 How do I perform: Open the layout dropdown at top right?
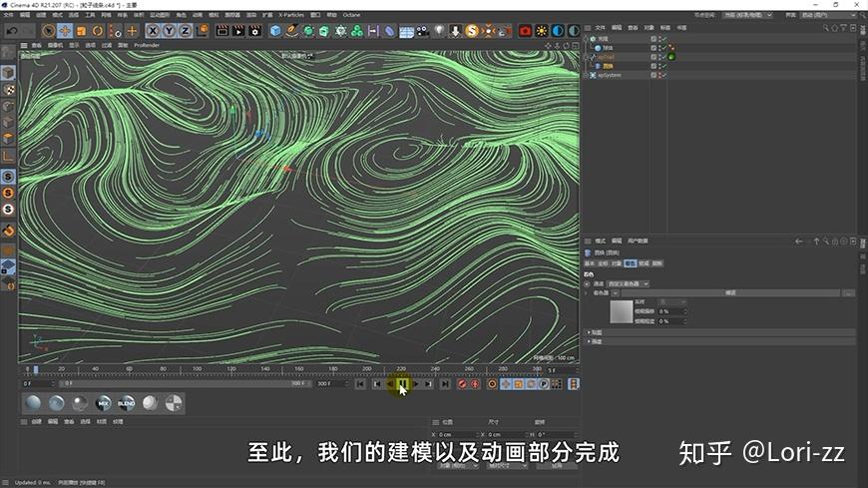click(x=829, y=15)
